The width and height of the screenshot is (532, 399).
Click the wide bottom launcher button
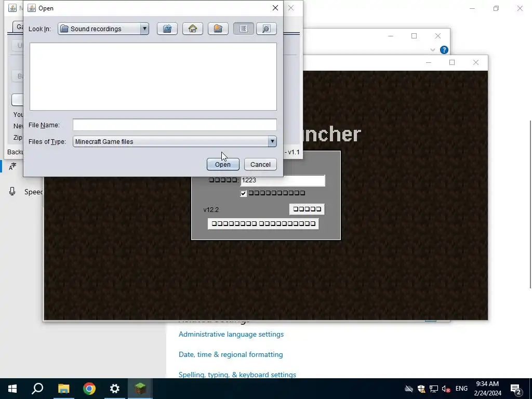pyautogui.click(x=263, y=223)
